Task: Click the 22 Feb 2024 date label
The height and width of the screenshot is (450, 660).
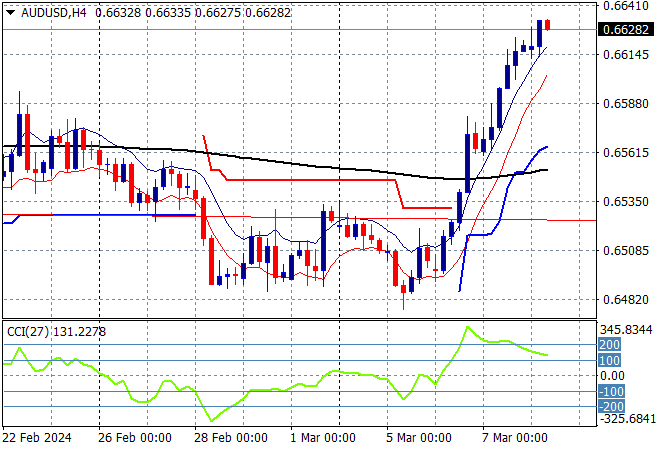Action: 37,438
